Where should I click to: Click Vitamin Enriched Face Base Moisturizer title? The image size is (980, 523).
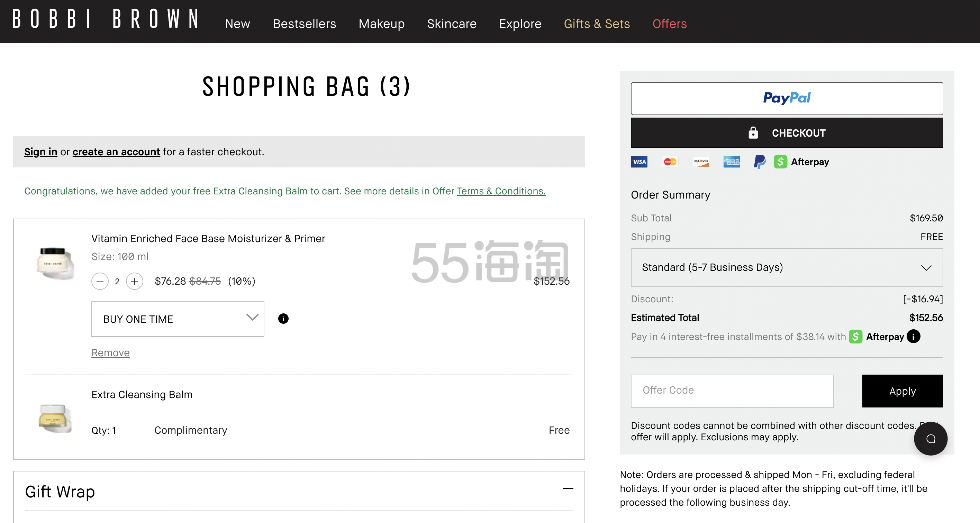point(208,238)
